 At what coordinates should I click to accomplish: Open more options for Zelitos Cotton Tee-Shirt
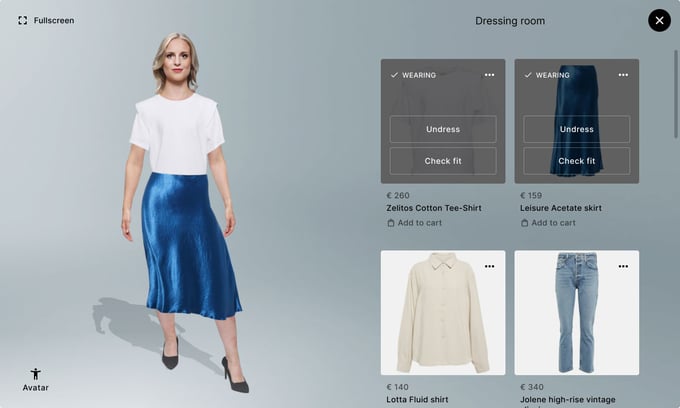(489, 75)
